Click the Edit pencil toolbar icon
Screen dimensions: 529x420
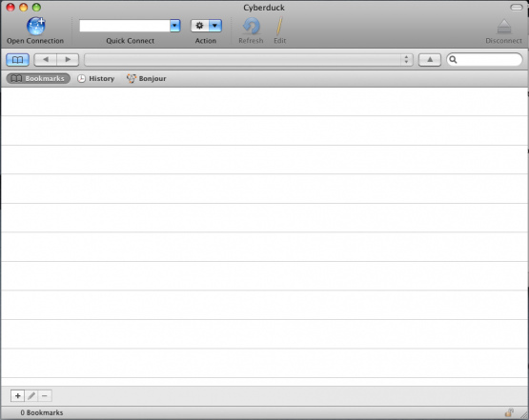279,27
